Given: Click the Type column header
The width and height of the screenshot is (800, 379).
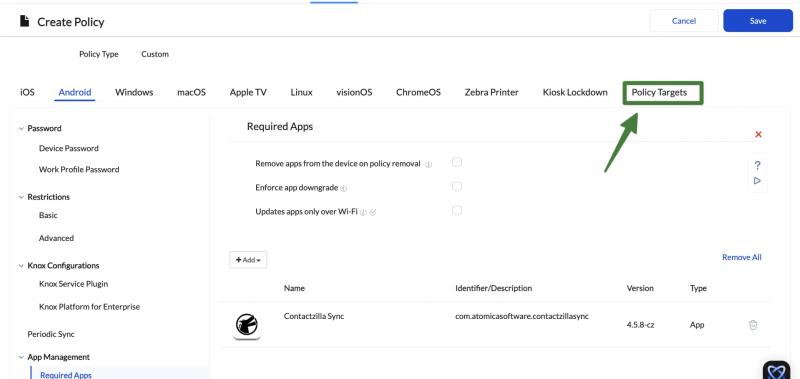Looking at the screenshot, I should click(x=698, y=288).
